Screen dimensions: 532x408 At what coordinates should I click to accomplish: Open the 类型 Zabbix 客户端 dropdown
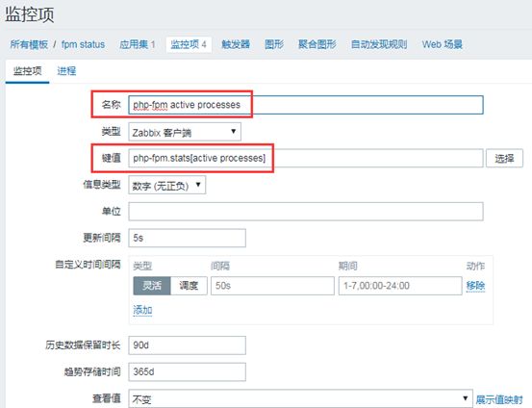point(185,132)
